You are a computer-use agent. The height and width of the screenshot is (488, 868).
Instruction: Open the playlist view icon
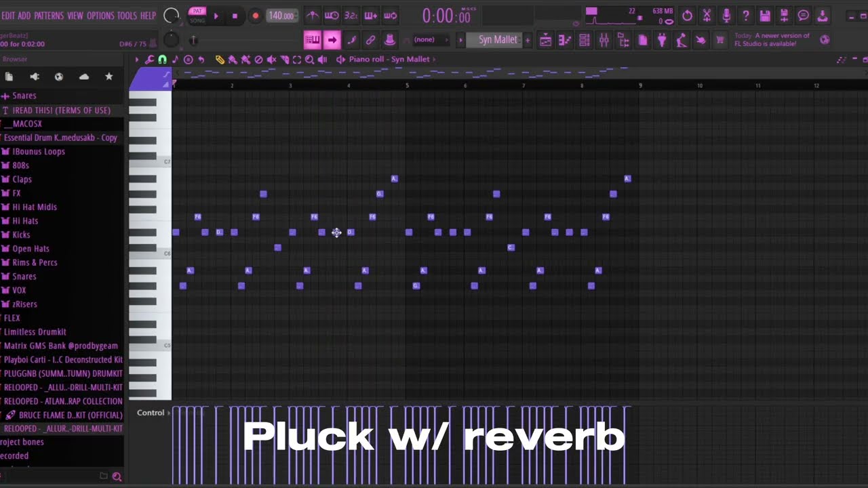tap(545, 41)
